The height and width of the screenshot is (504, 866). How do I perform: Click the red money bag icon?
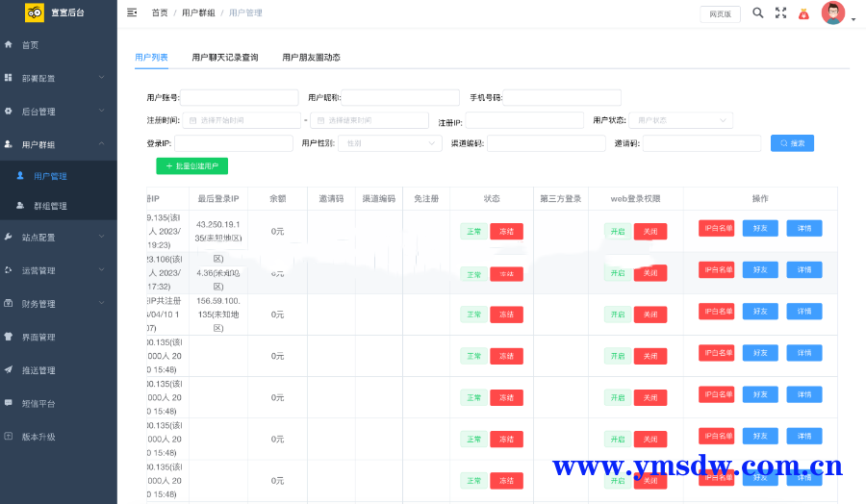point(803,13)
